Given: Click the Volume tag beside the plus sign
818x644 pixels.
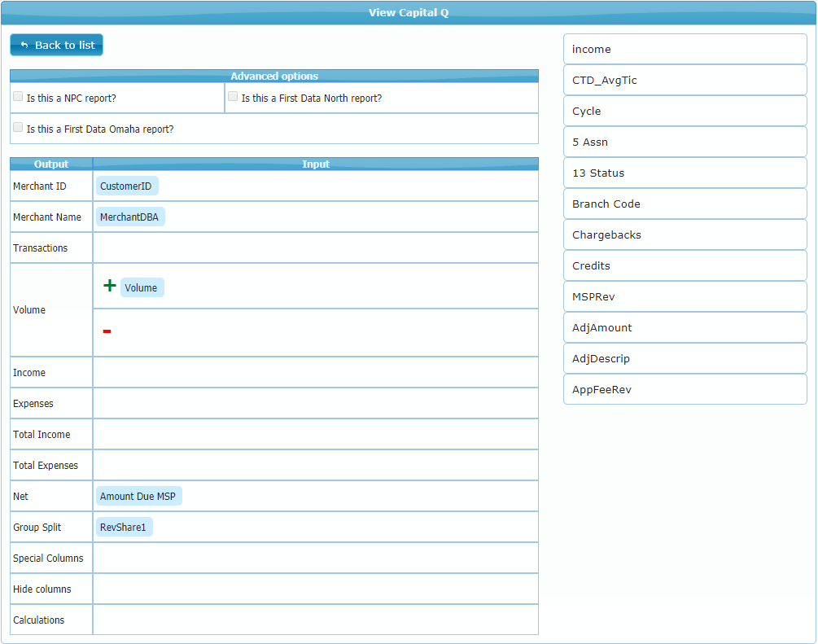Looking at the screenshot, I should pos(142,287).
